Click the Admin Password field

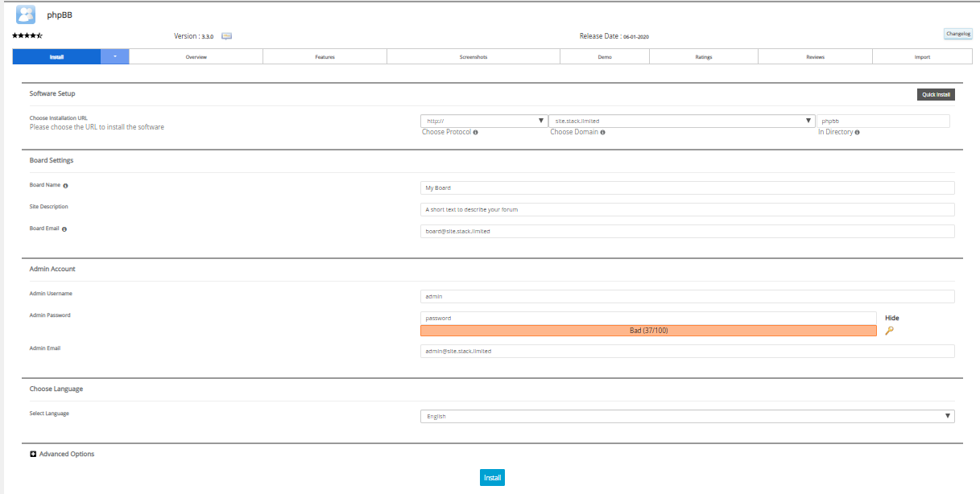648,318
